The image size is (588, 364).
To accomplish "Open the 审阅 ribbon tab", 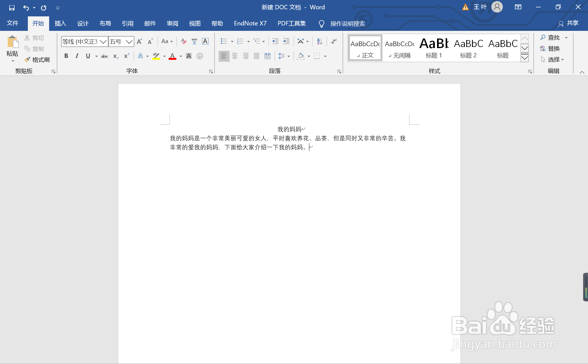I will [x=172, y=23].
